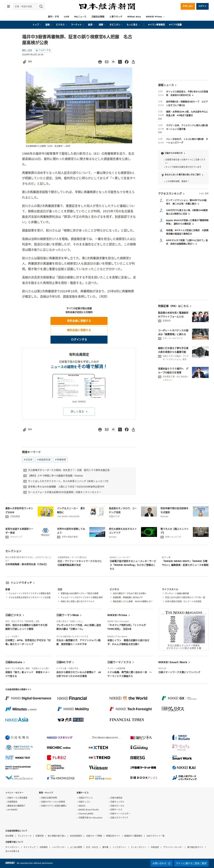Open the NIKKEI Financial logo
214x868 pixels.
click(72, 698)
